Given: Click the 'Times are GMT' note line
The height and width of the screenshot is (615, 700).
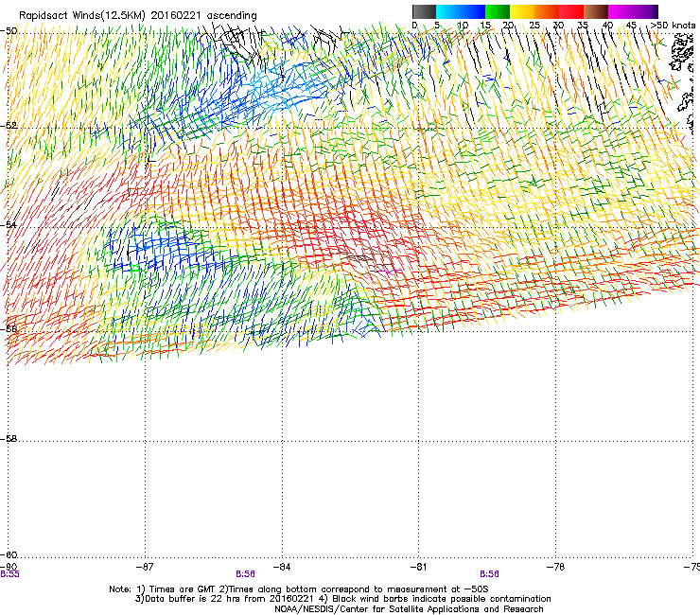Looking at the screenshot, I should coord(299,589).
